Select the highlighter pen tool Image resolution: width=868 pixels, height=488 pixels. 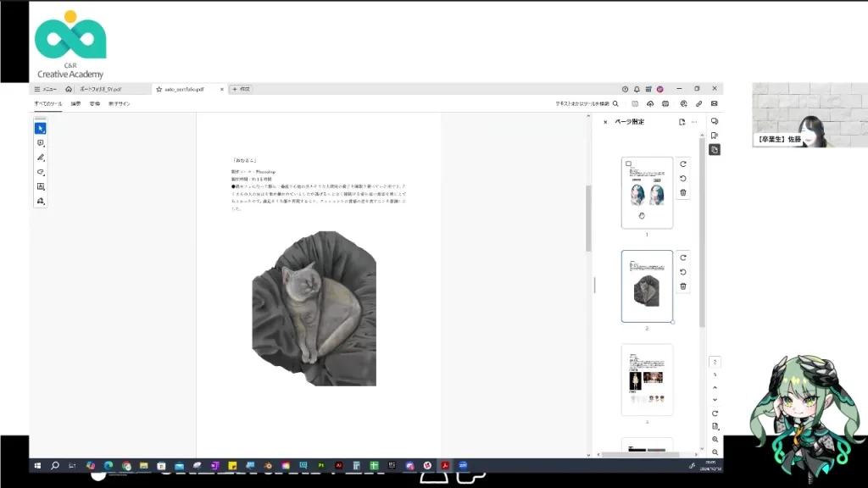40,158
